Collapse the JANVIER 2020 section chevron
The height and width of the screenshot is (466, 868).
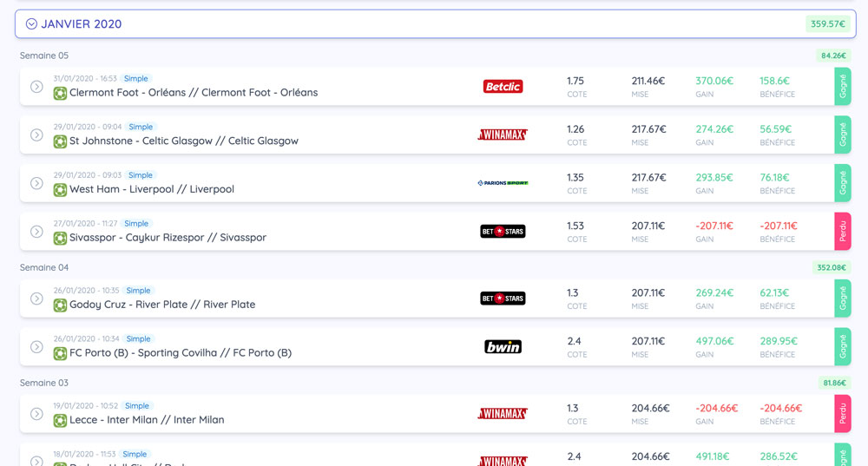tap(31, 24)
